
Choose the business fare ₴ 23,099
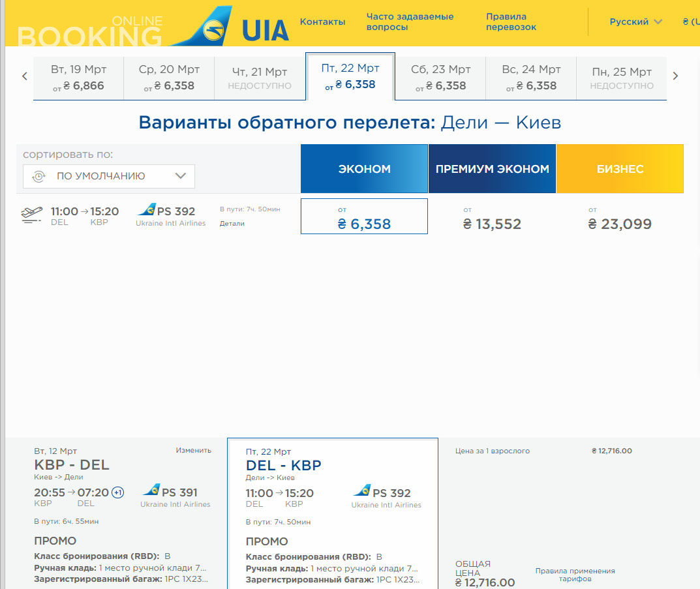click(620, 219)
